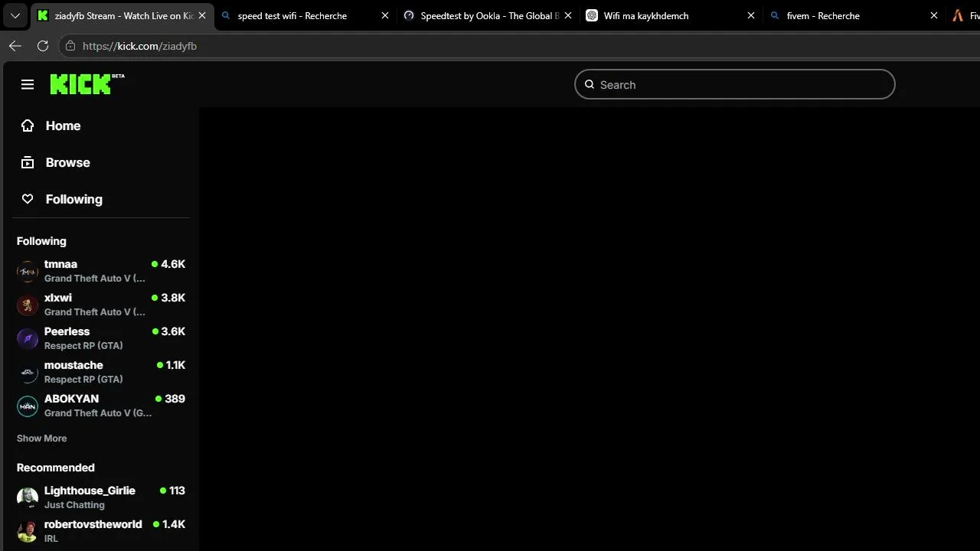
Task: Reload the page with refresh icon
Action: point(43,46)
